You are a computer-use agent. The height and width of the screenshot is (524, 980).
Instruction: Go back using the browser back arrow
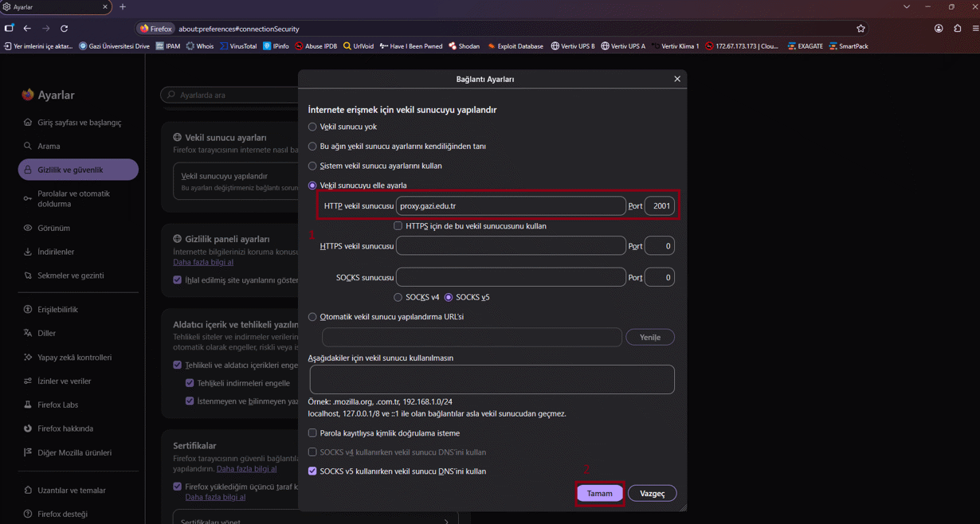[x=27, y=29]
